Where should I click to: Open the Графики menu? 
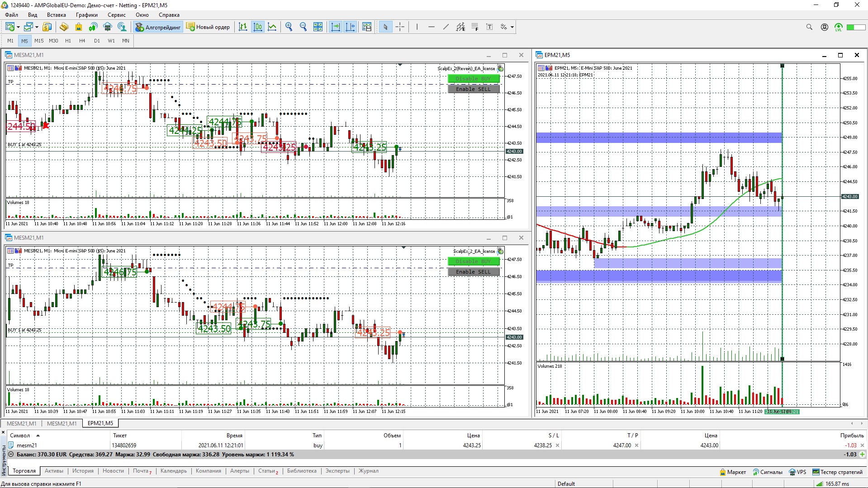(87, 15)
